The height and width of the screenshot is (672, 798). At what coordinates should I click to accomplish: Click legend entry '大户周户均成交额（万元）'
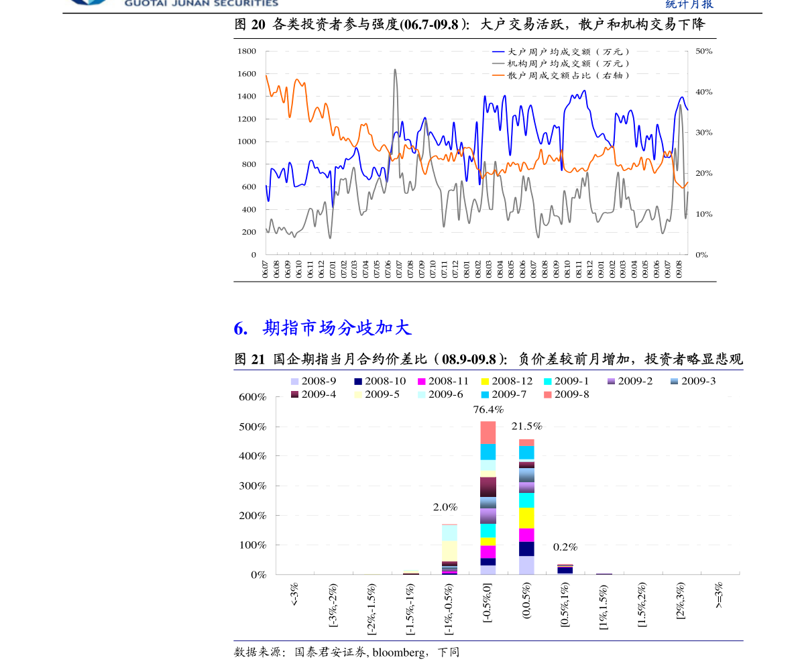tap(569, 52)
